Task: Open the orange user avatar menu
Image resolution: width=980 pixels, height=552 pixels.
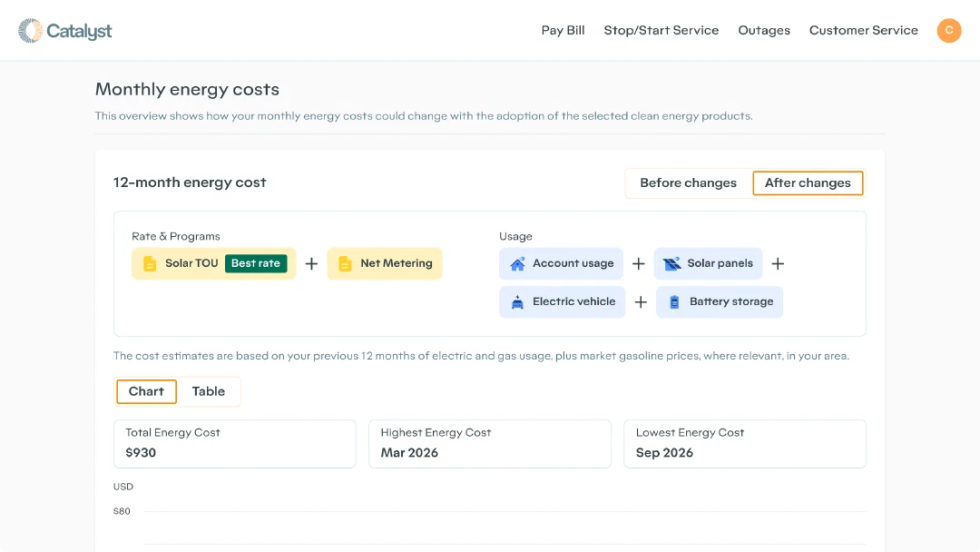Action: [949, 30]
